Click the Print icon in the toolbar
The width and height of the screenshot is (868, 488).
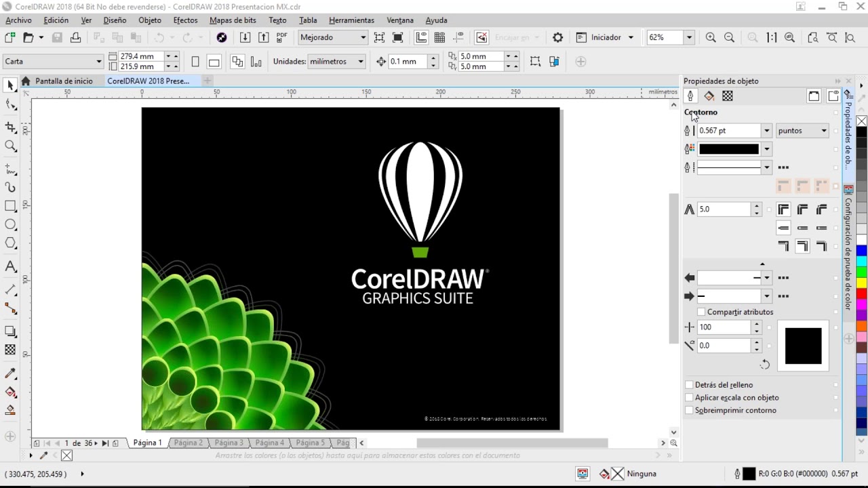[75, 37]
